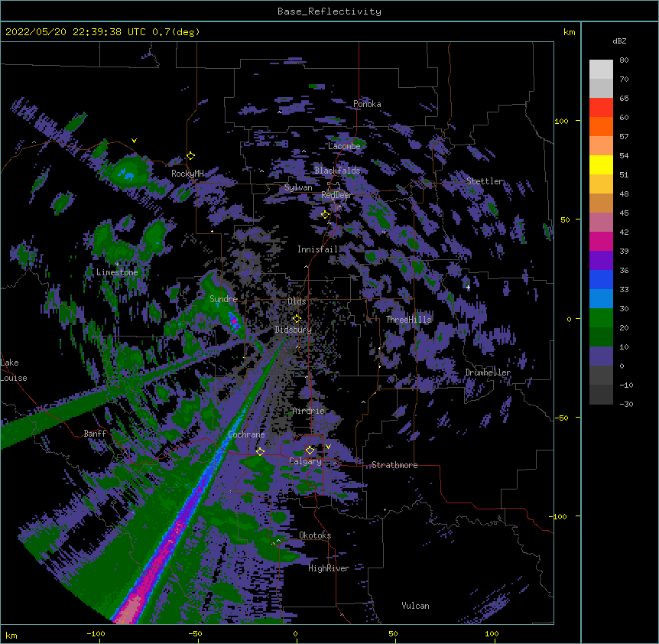This screenshot has width=659, height=644.
Task: Click the HighRiver label
Action: [329, 568]
